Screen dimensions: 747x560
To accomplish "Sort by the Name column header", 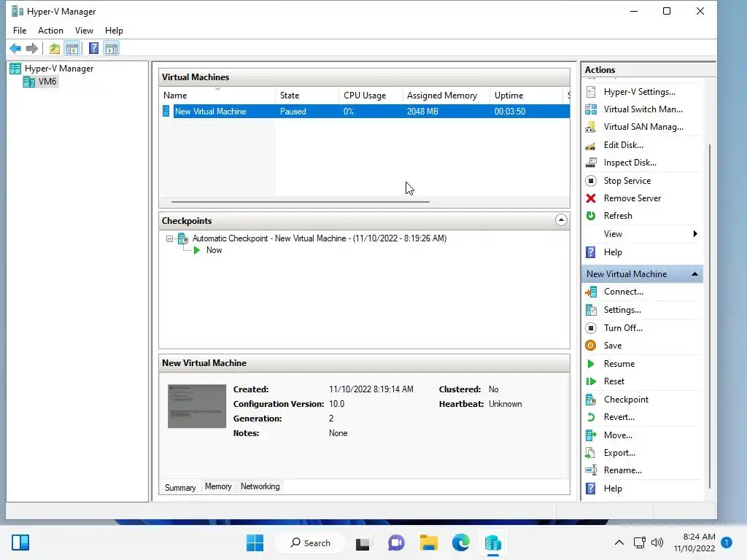I will [x=217, y=96].
